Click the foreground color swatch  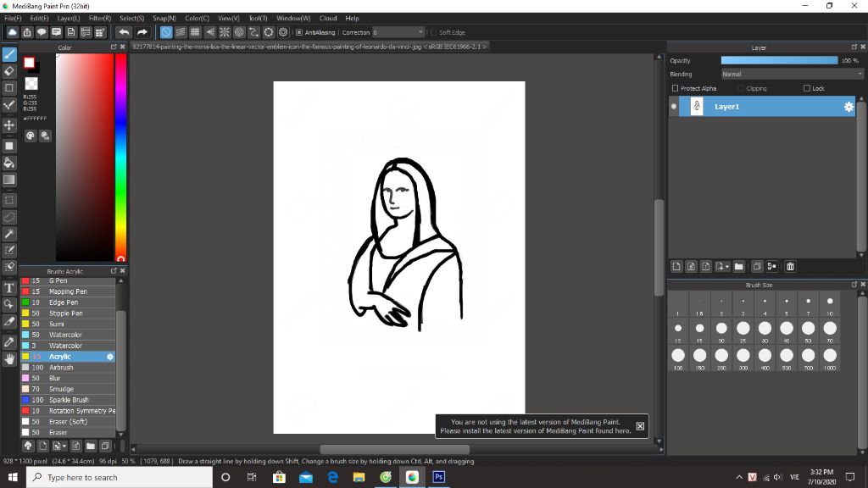tap(29, 63)
